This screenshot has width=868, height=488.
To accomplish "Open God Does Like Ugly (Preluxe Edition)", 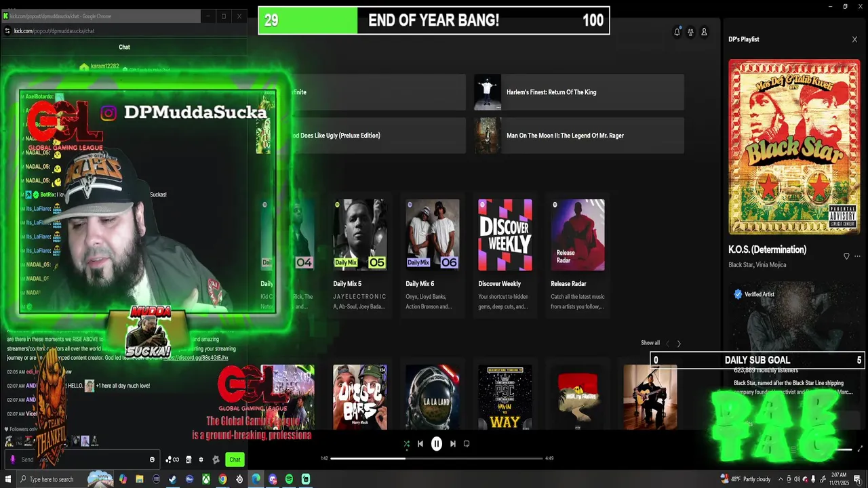I will [x=361, y=136].
